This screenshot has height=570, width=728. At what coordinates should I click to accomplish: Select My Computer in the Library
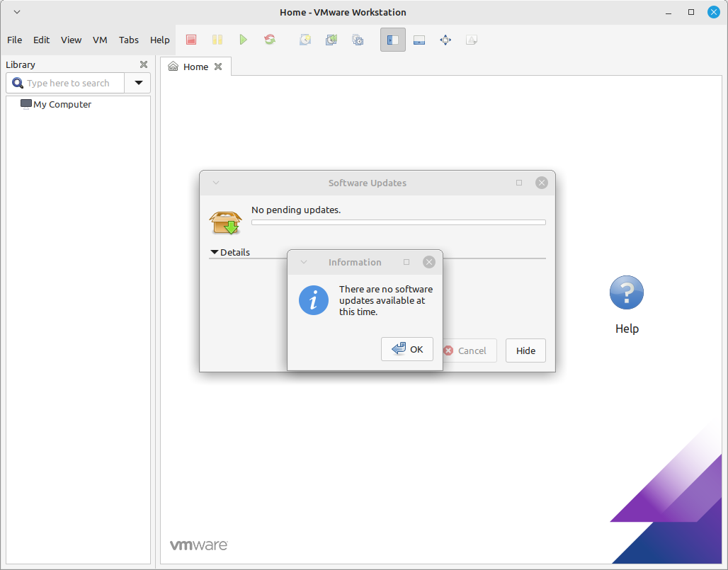[x=56, y=104]
